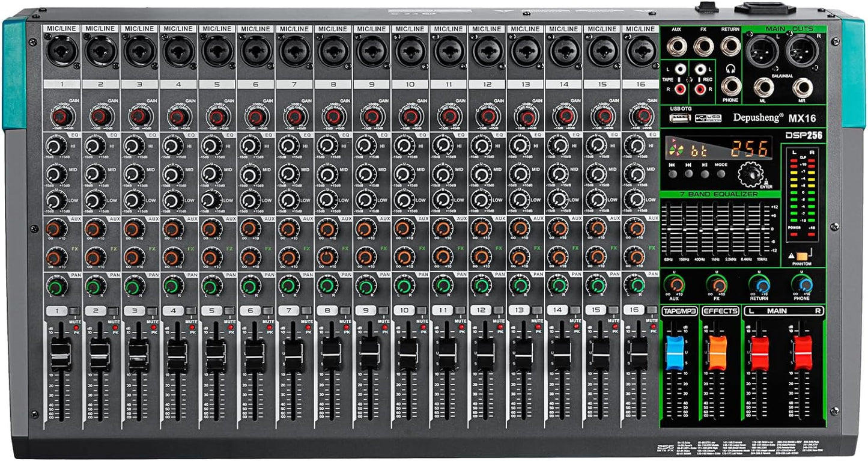The image size is (868, 461).
Task: Click the USB OTG port icon
Action: pos(680,117)
